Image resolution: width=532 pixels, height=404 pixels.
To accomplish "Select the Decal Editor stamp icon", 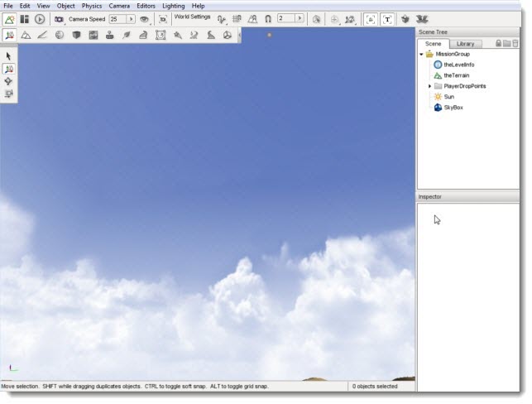I will click(109, 35).
